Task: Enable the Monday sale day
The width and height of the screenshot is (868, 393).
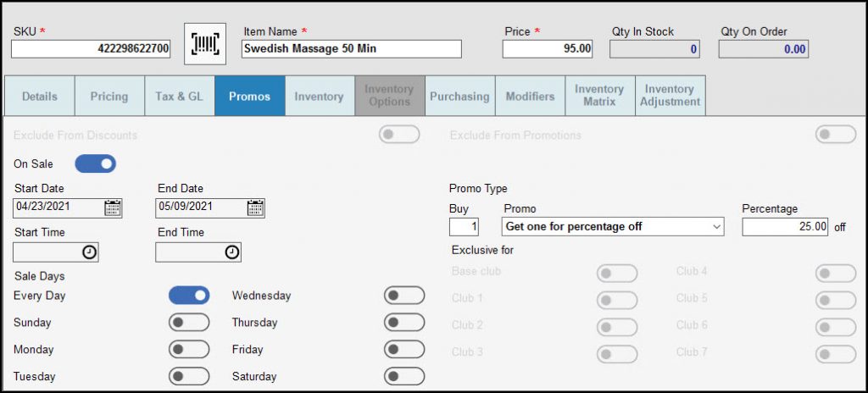Action: (x=189, y=349)
